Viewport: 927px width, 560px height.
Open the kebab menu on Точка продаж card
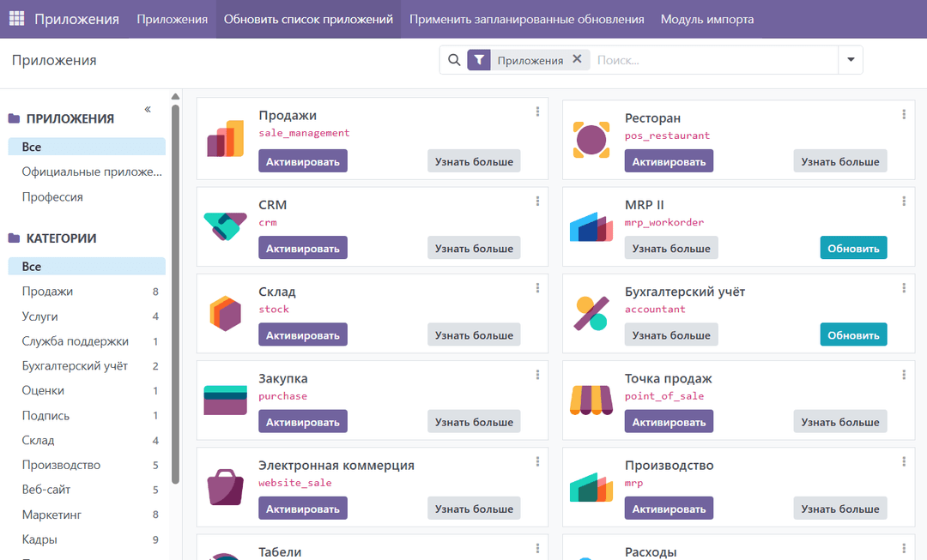click(x=904, y=375)
